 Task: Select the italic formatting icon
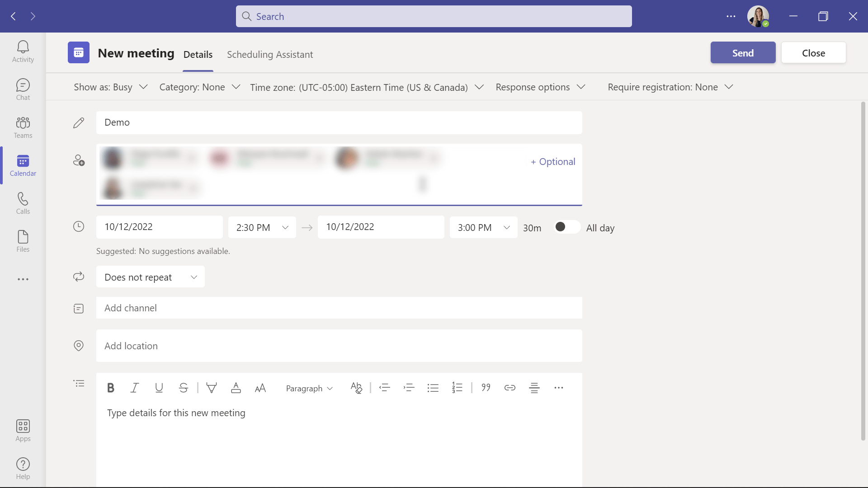[x=134, y=388]
